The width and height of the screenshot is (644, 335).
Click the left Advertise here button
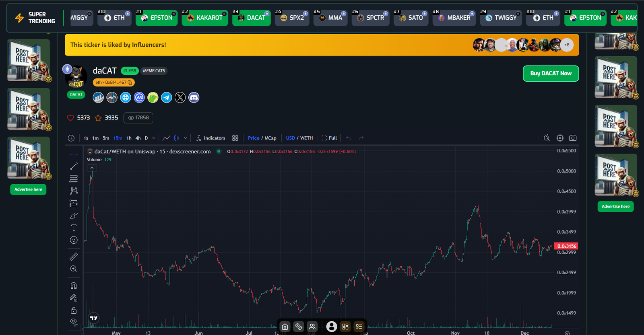tap(28, 189)
